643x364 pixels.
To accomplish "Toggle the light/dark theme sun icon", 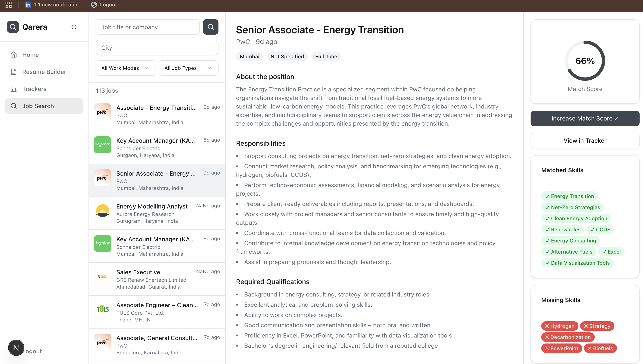I will [x=74, y=27].
